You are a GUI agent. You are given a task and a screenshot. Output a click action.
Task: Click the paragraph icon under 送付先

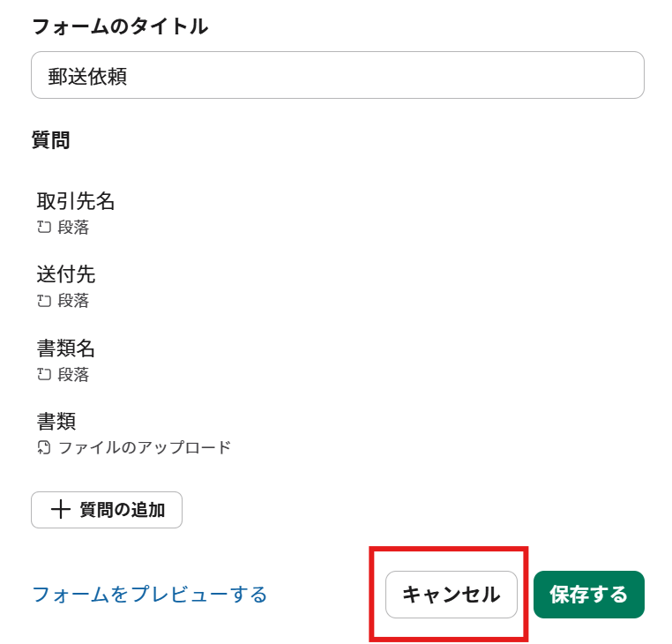(x=44, y=301)
